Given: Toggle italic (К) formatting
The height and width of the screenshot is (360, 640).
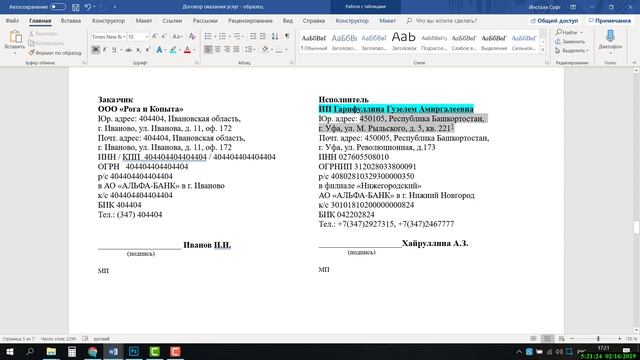Looking at the screenshot, I should [105, 50].
